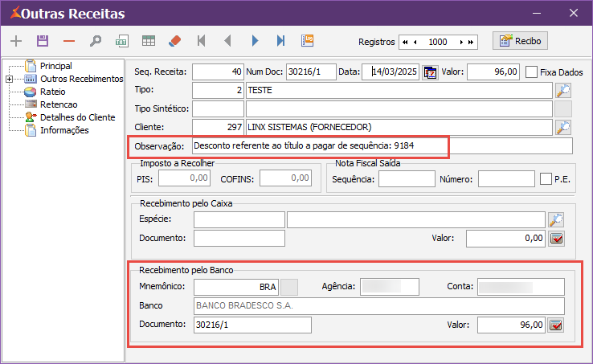
Task: Click Espécie code field
Action: point(239,220)
